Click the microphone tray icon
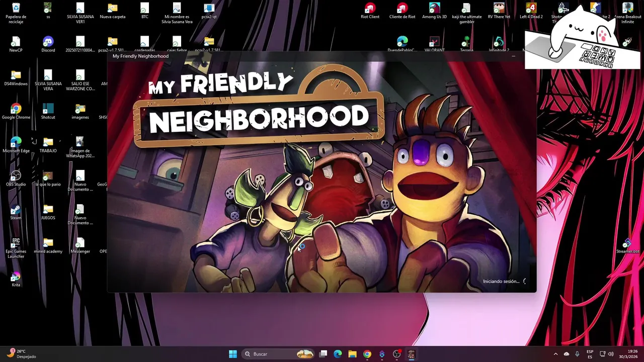 click(577, 354)
